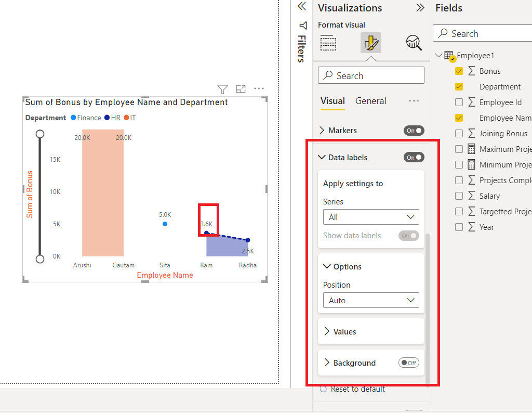Select the Format visual paintbrush icon
This screenshot has height=413, width=532.
[370, 43]
